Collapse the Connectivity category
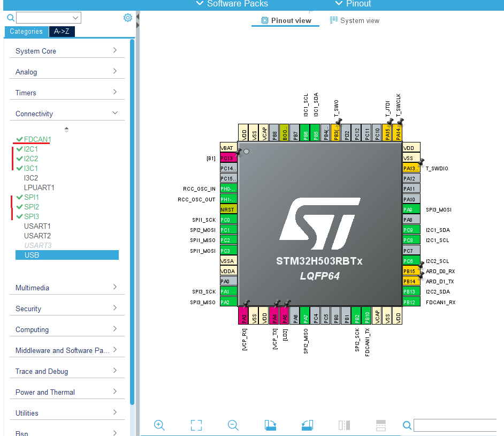The width and height of the screenshot is (504, 436). coord(67,114)
